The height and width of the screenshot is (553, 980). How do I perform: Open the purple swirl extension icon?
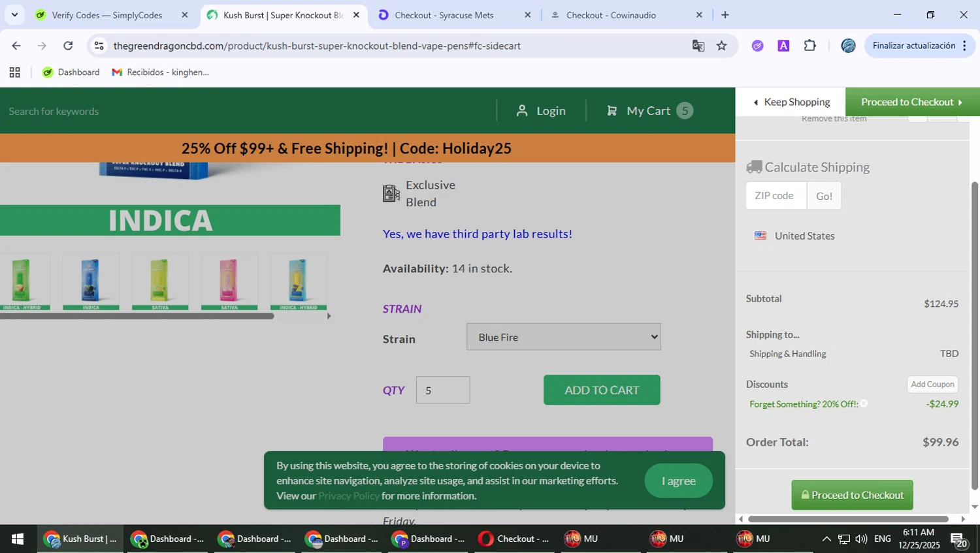(x=758, y=46)
